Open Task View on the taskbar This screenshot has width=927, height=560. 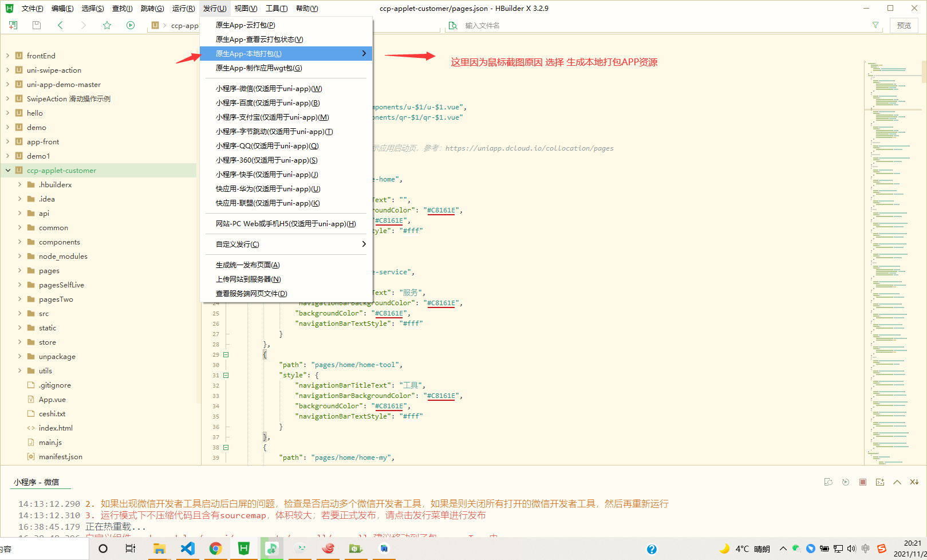[131, 549]
